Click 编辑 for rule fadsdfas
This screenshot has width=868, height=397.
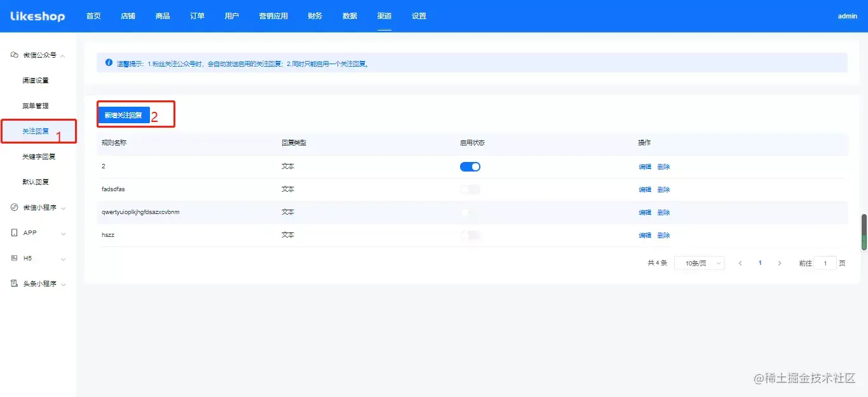[645, 190]
